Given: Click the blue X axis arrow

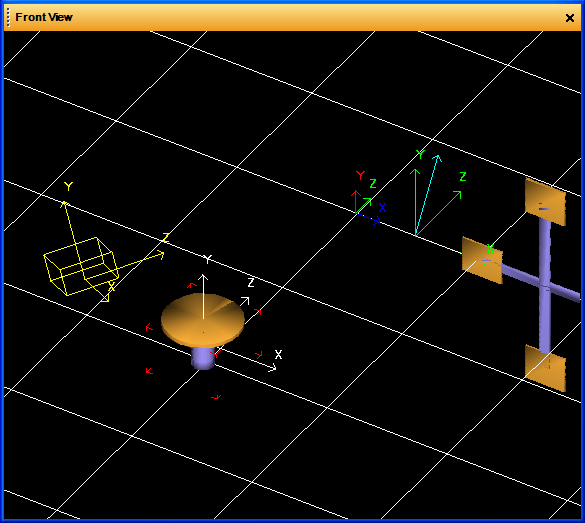Looking at the screenshot, I should point(369,218).
